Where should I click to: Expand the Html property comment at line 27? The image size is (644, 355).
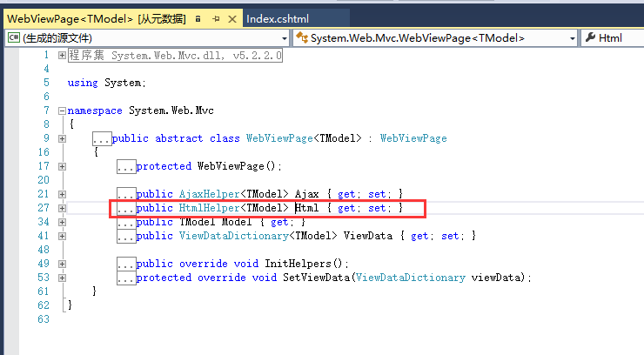[62, 209]
